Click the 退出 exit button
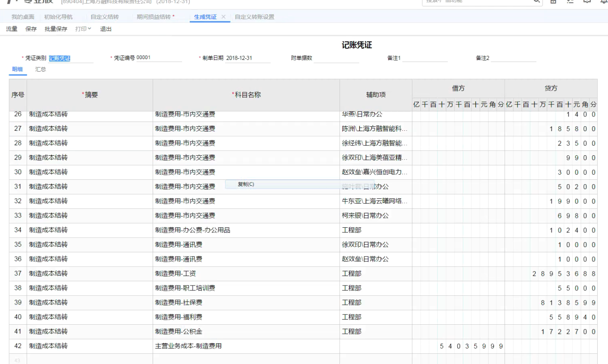Viewport: 608px width, 364px height. (105, 29)
